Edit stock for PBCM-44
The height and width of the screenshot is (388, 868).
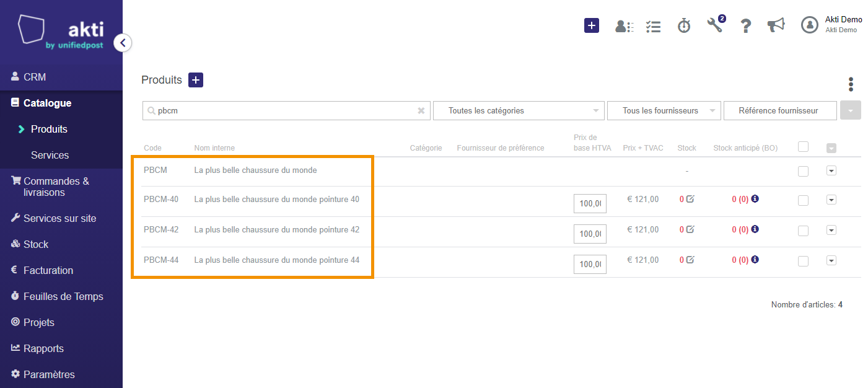click(x=691, y=260)
